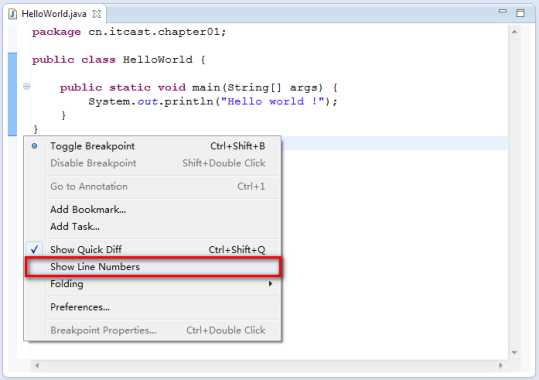Click the Disable Breakpoint menu entry
Screen dimensions: 539x380
click(x=153, y=163)
